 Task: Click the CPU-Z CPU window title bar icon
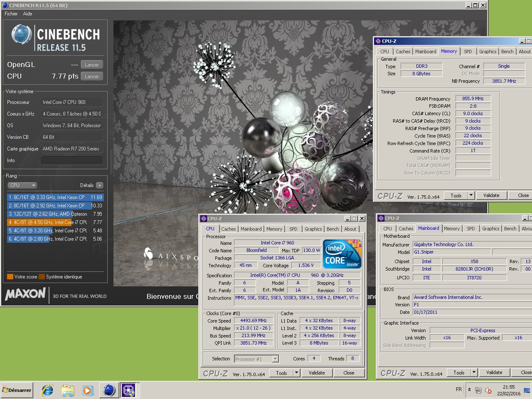(x=204, y=219)
